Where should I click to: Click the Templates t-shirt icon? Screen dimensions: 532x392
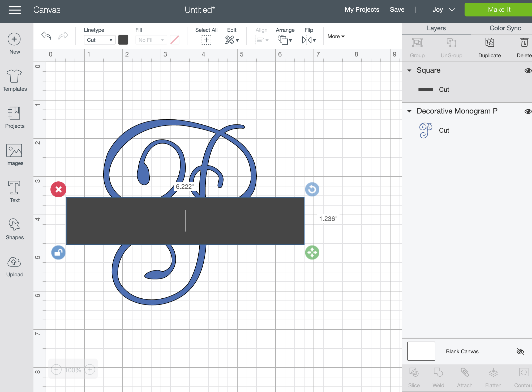coord(14,77)
